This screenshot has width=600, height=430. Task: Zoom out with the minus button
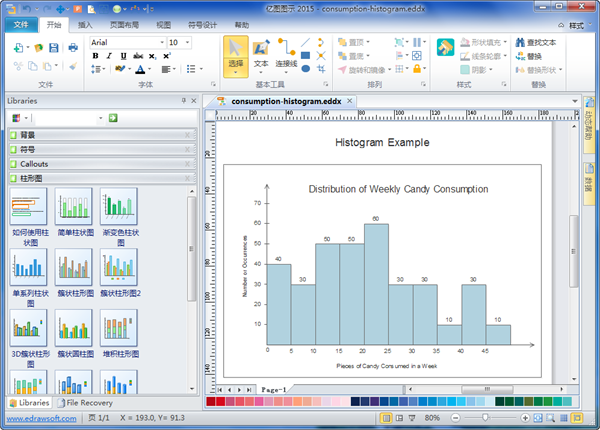(455, 418)
